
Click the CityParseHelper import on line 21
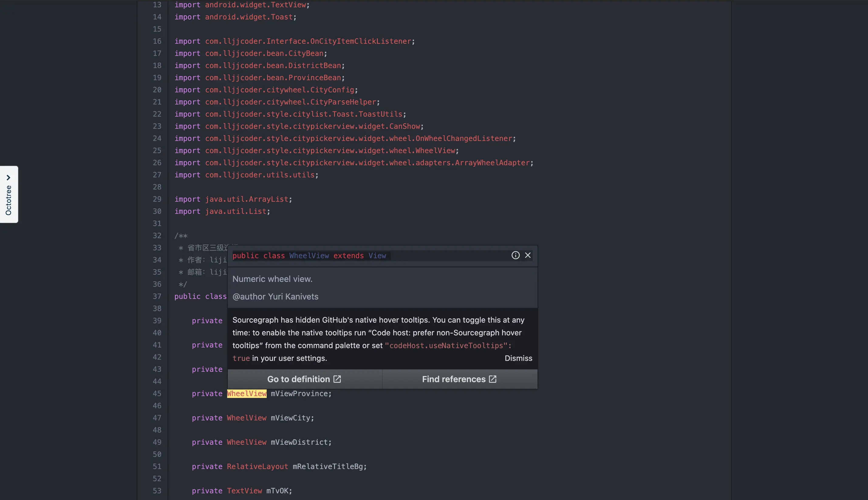pyautogui.click(x=343, y=102)
